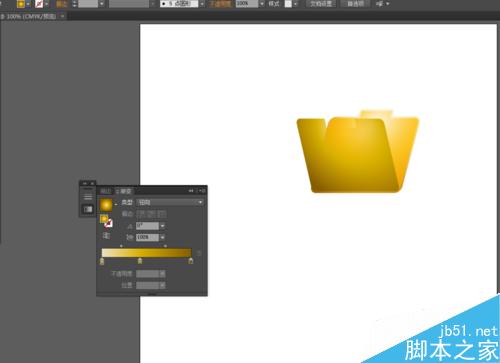Viewport: 500px width, 363px height.
Task: Click the 首选项 preferences button
Action: tap(356, 4)
